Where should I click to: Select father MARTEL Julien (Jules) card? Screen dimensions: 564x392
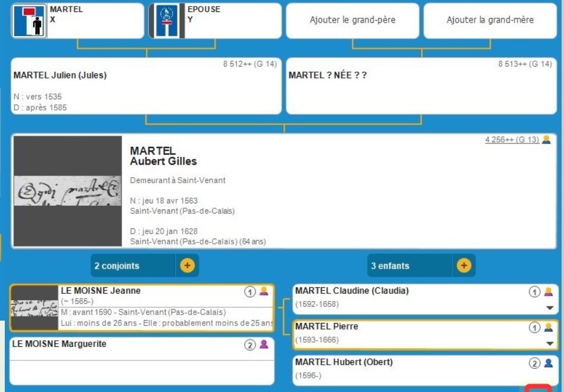(x=146, y=86)
